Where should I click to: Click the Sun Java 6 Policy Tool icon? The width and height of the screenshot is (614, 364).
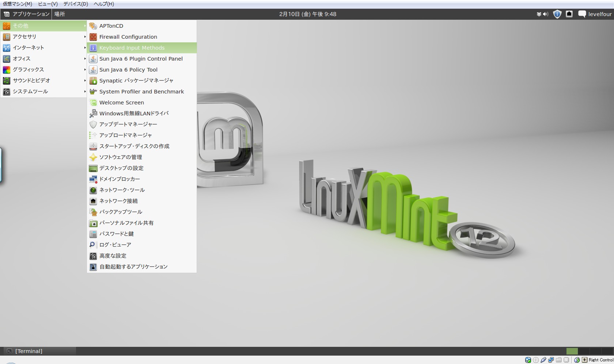click(93, 70)
